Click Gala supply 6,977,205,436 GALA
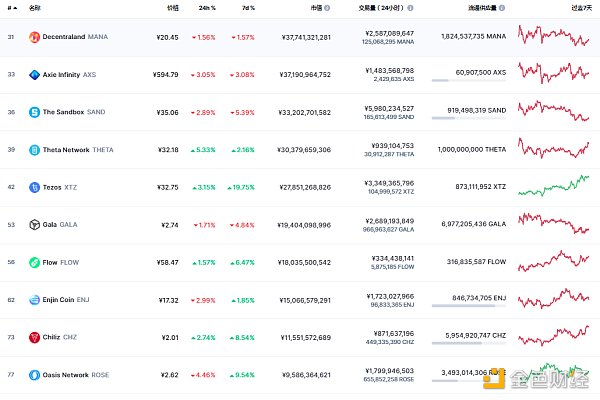This screenshot has width=600, height=400. click(474, 224)
